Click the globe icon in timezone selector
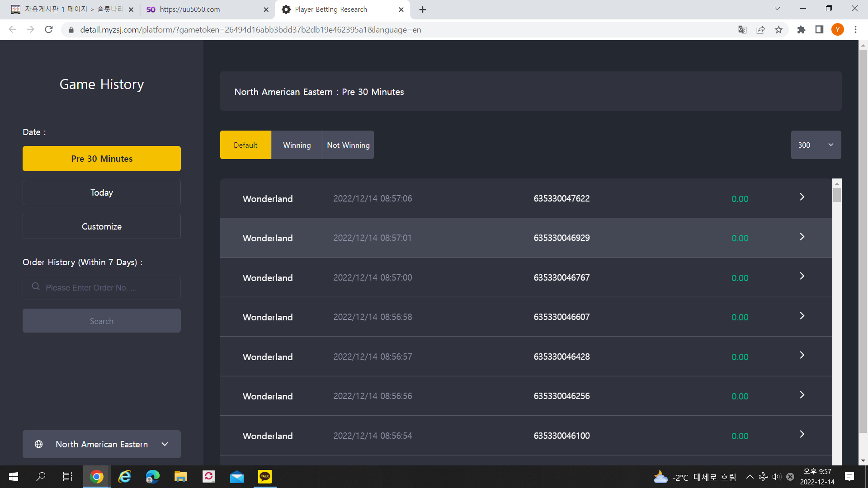868x488 pixels. [x=39, y=444]
